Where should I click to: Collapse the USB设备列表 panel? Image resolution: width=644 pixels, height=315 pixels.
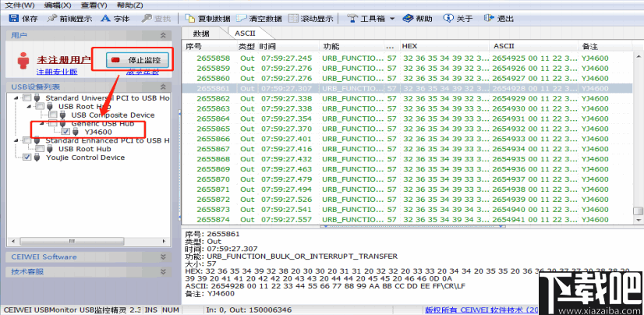click(163, 87)
